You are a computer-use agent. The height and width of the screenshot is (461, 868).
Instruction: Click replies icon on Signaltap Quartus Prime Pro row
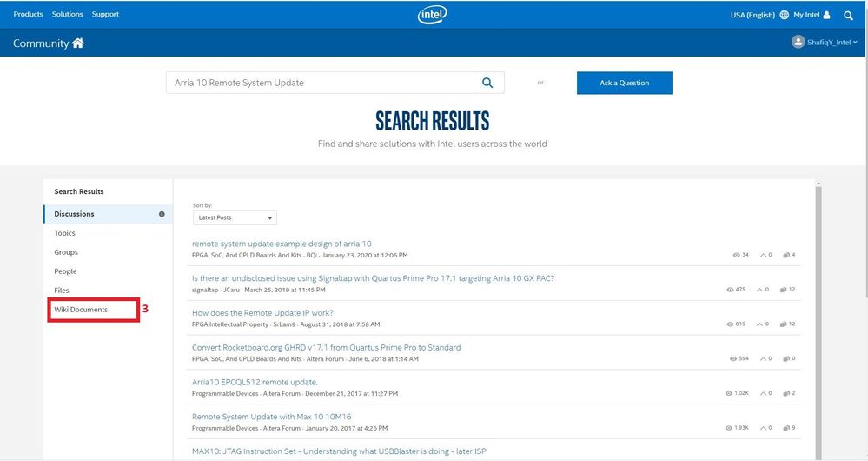(x=783, y=290)
